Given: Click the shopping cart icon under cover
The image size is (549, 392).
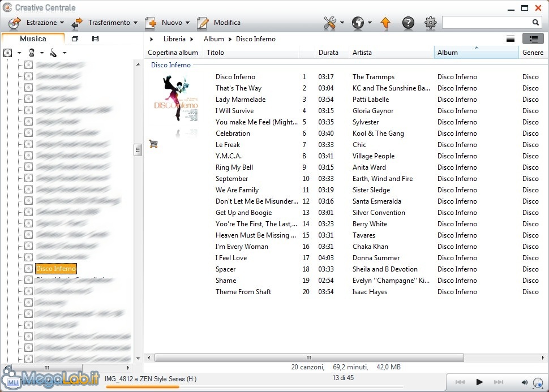Looking at the screenshot, I should click(153, 144).
